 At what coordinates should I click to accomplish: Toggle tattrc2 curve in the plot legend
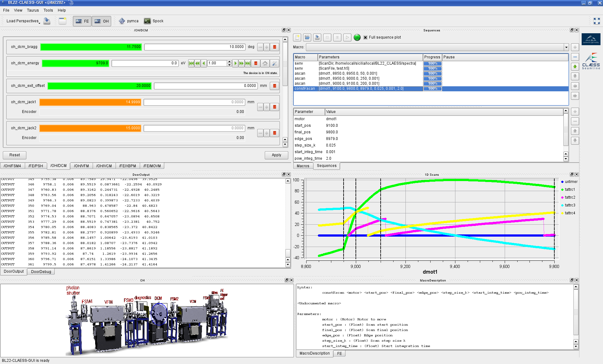coord(568,197)
